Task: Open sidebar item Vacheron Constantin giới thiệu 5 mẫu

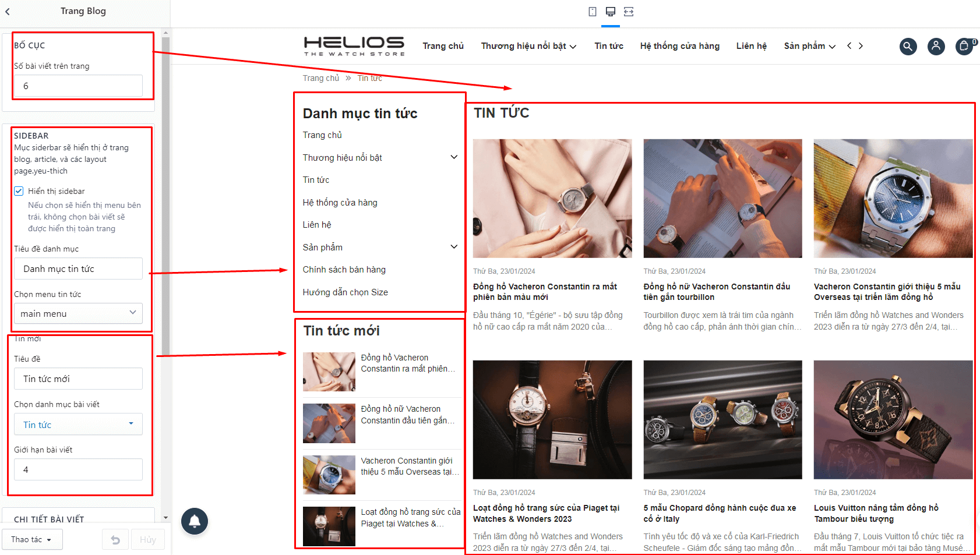Action: [410, 466]
